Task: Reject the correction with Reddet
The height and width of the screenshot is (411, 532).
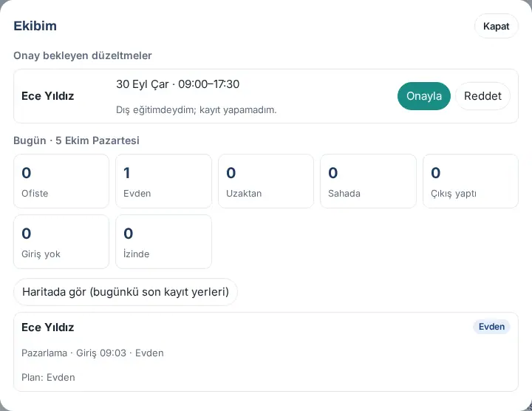Action: pos(482,96)
